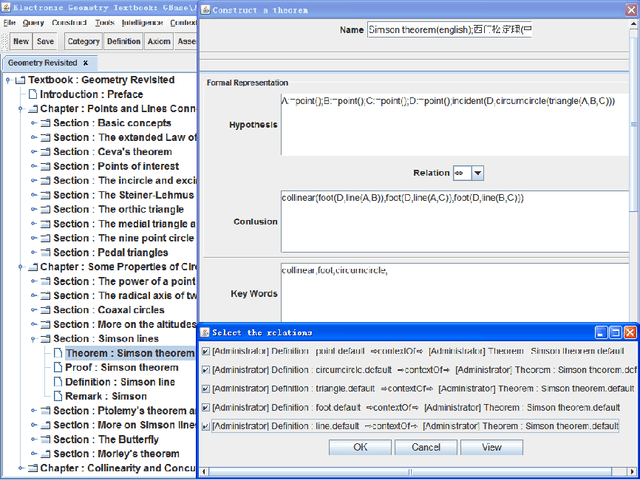Click inside the Key Words text area

point(455,293)
